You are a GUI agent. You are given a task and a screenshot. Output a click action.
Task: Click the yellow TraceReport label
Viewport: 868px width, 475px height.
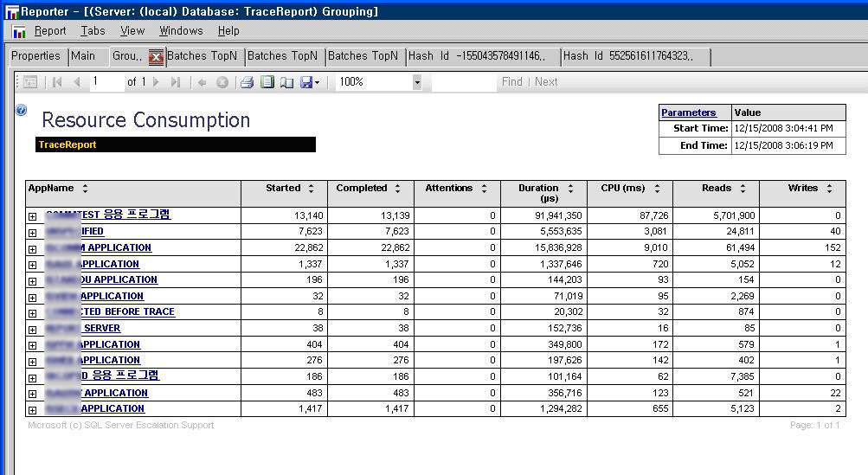pos(67,144)
